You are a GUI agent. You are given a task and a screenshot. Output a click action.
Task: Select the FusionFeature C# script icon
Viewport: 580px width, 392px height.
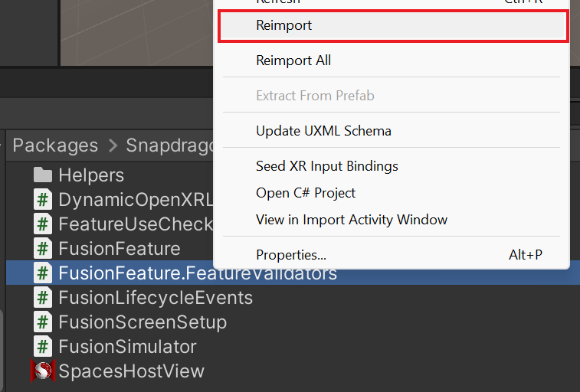coord(43,248)
